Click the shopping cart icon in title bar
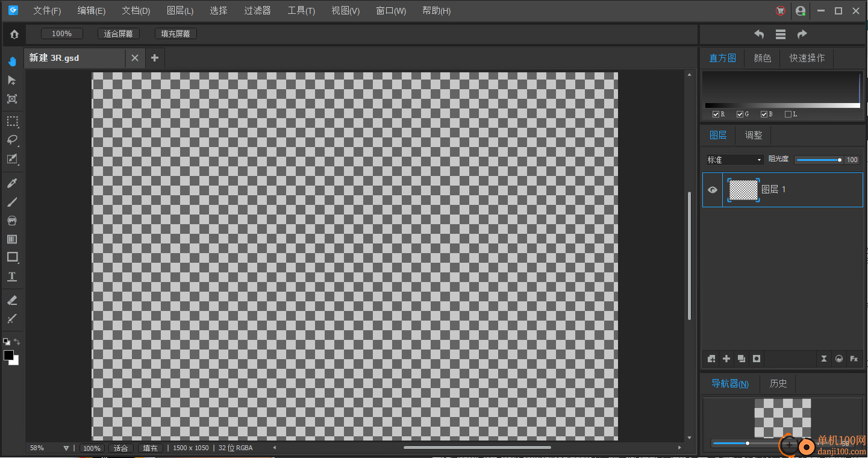 click(781, 11)
